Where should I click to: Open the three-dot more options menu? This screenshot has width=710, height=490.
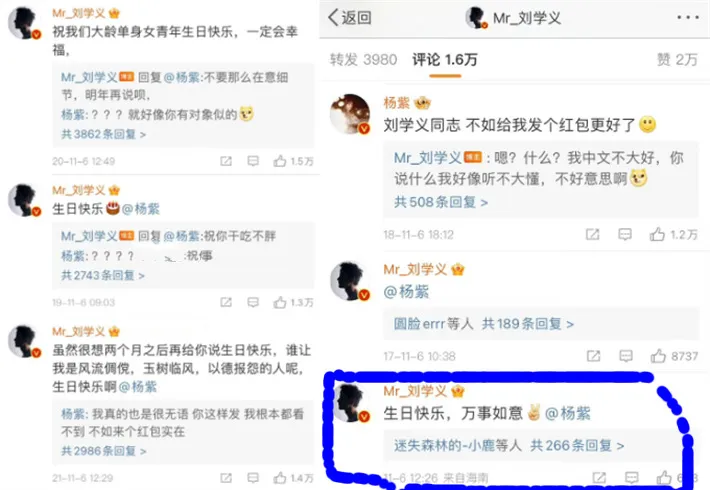pos(688,18)
